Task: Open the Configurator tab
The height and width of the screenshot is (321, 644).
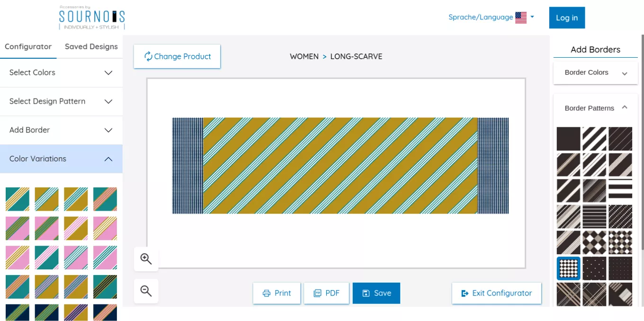Action: click(28, 46)
